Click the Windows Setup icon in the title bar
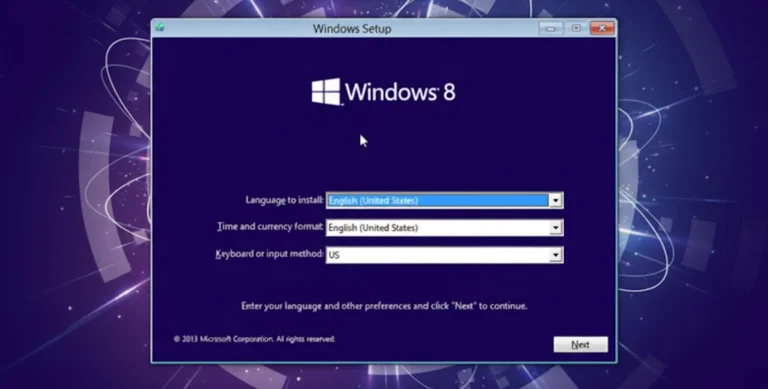The image size is (768, 389). (160, 27)
